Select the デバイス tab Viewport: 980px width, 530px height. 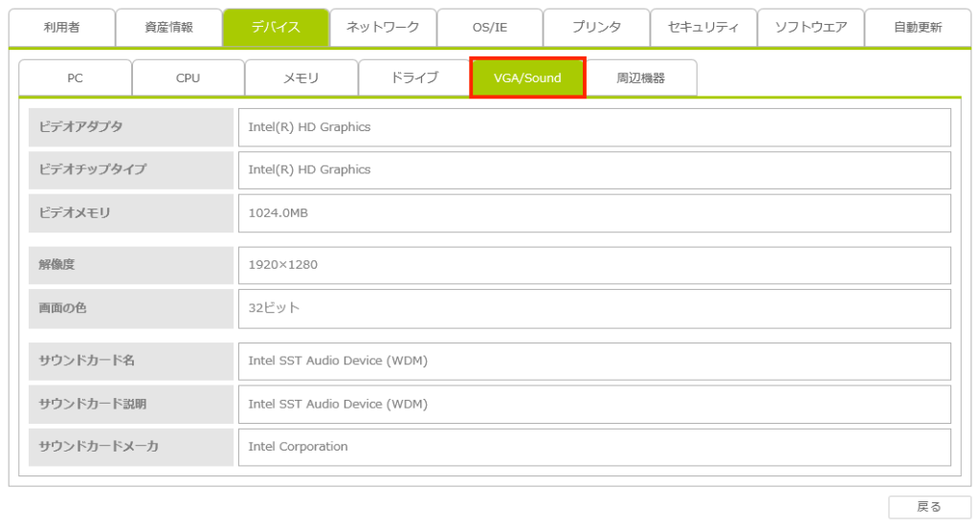pyautogui.click(x=276, y=28)
